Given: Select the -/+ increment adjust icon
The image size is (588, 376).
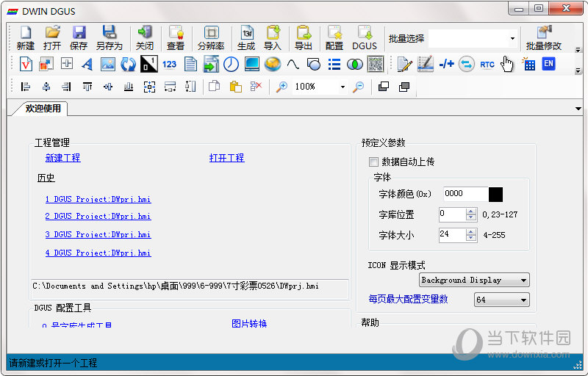Looking at the screenshot, I should (x=446, y=65).
